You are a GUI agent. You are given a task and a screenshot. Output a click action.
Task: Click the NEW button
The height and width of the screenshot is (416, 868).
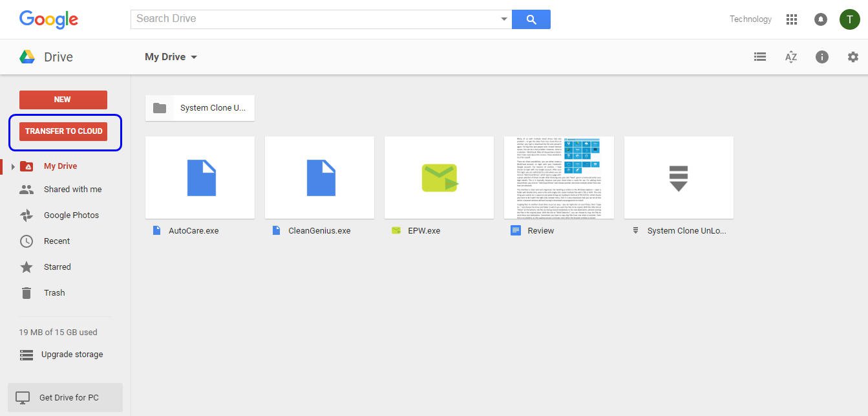tap(63, 100)
